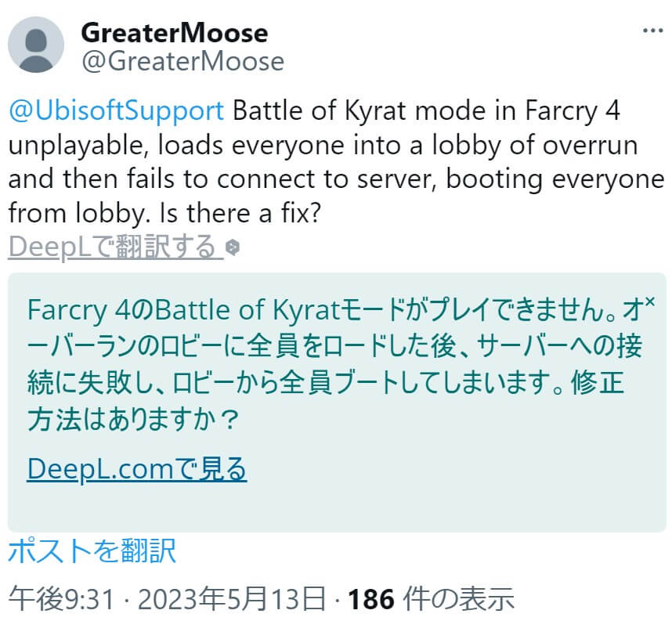Click the GreaterMoose profile avatar
The height and width of the screenshot is (621, 672).
coord(36,44)
